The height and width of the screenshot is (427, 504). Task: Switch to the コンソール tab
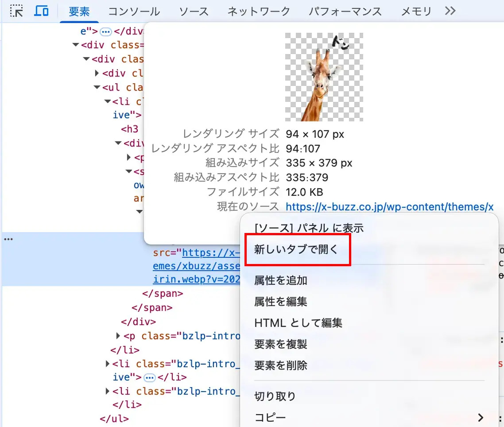pos(134,12)
